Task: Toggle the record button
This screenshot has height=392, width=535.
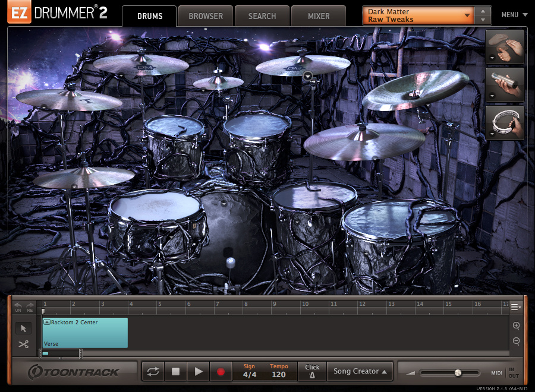Action: (221, 371)
